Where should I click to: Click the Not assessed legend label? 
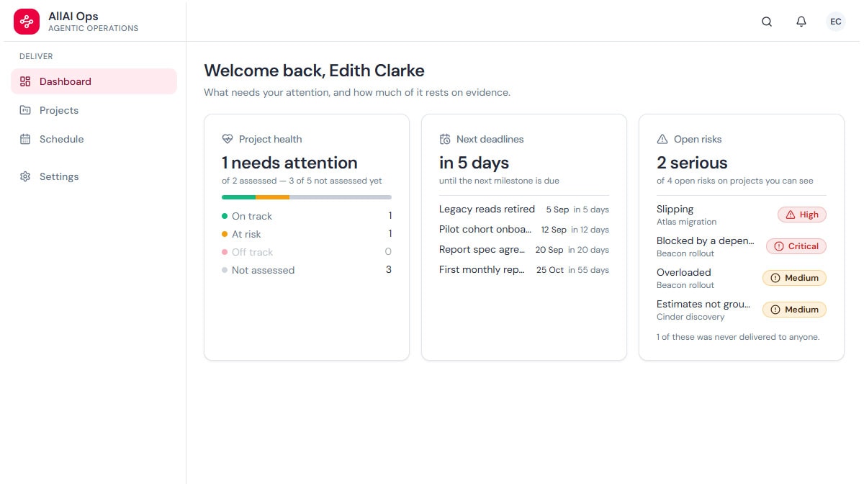click(263, 270)
